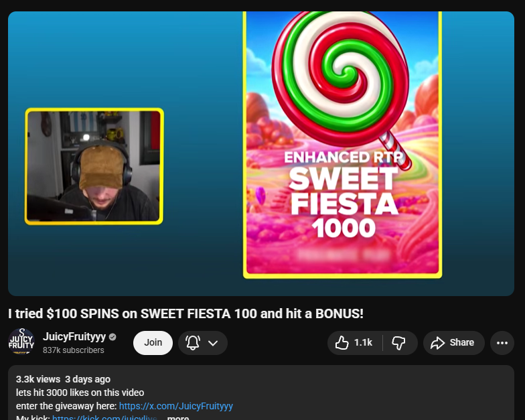Click the notification bell icon

[x=193, y=343]
